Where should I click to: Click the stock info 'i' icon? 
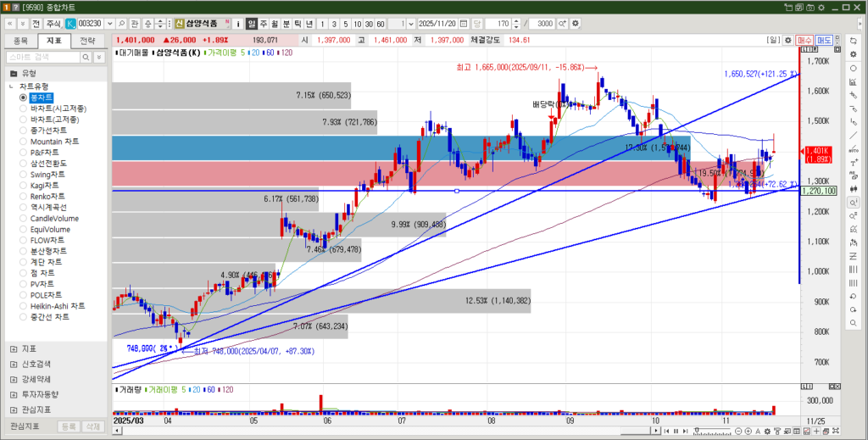click(238, 24)
